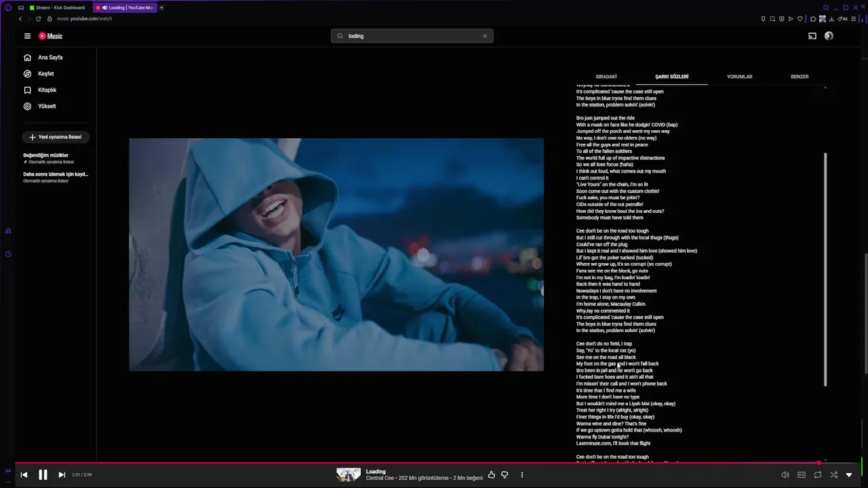Open more actions menu for Loading
Screen dimensions: 868x488
coord(522,475)
